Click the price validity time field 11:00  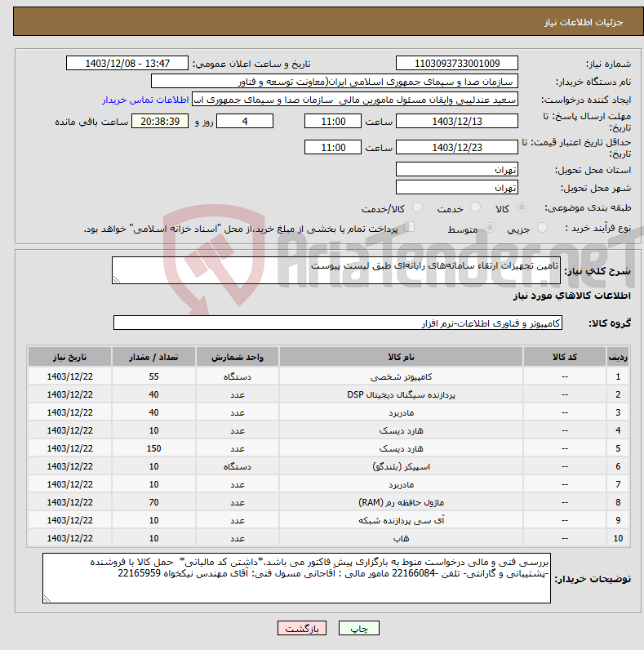coord(333,147)
